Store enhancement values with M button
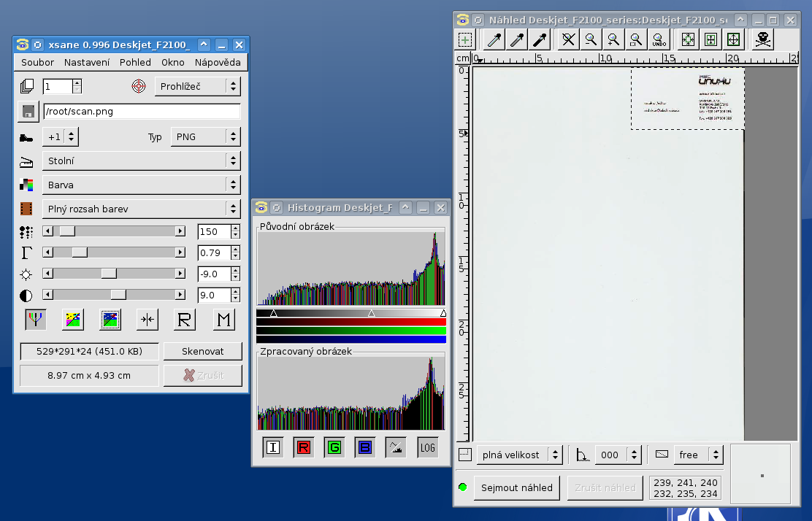 (x=224, y=320)
